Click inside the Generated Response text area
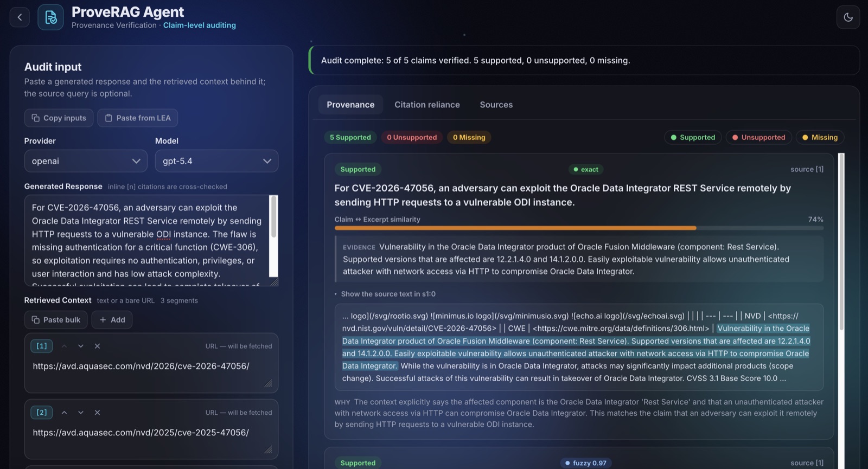The height and width of the screenshot is (469, 868). tap(147, 240)
